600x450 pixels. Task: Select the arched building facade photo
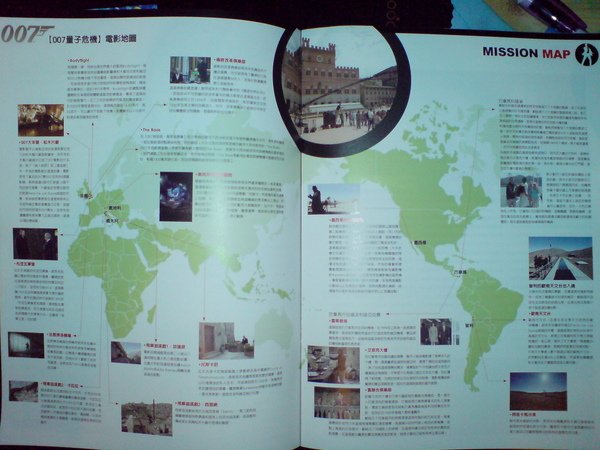(x=337, y=403)
